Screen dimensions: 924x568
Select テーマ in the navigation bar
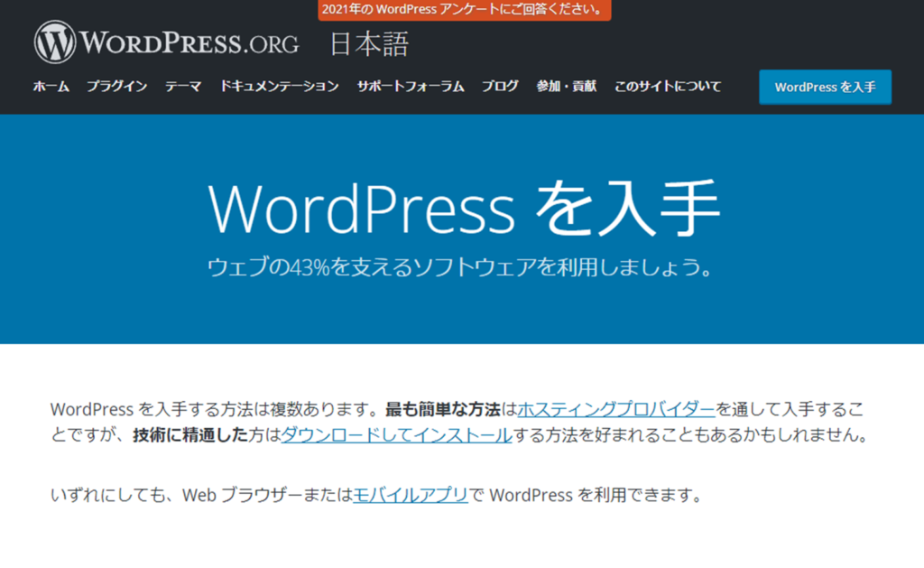[x=182, y=87]
